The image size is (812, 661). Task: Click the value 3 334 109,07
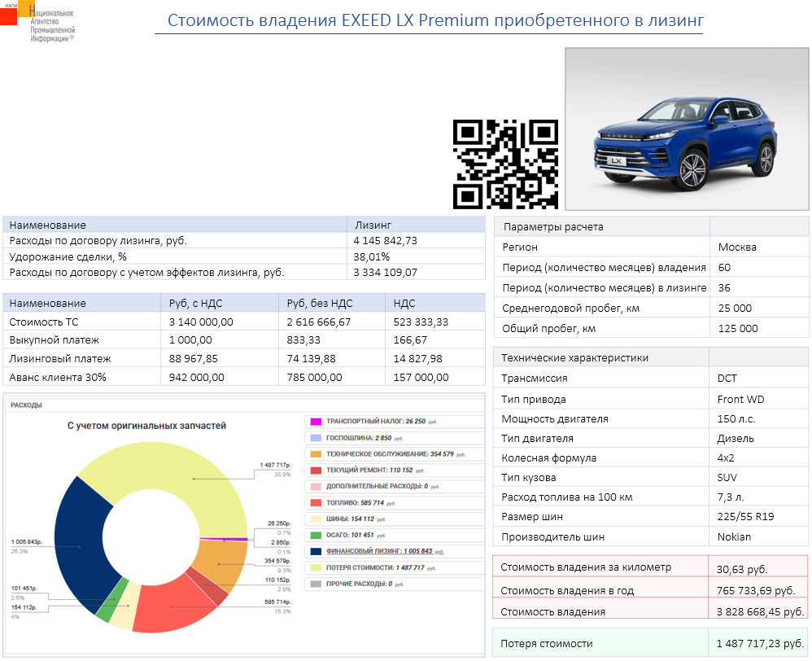[386, 273]
